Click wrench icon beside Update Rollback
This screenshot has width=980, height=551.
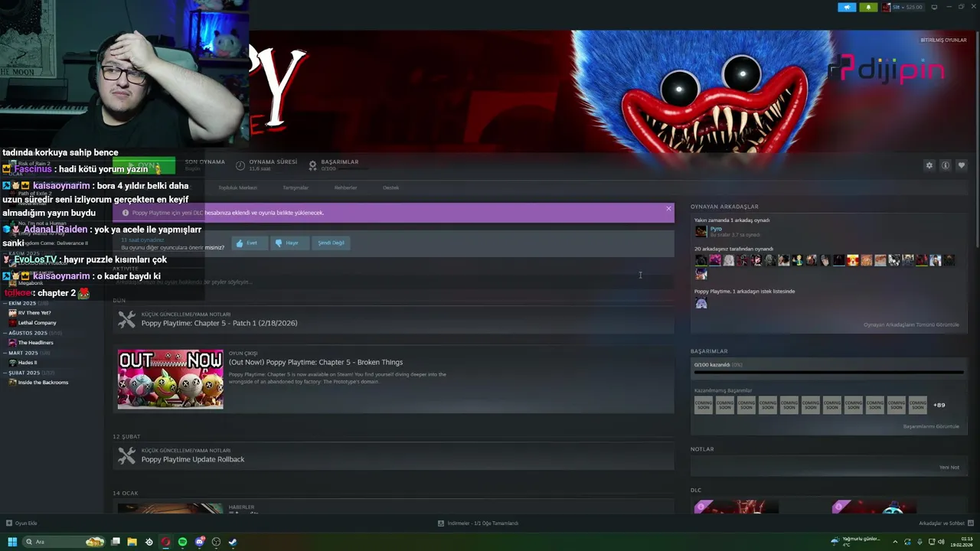point(127,456)
